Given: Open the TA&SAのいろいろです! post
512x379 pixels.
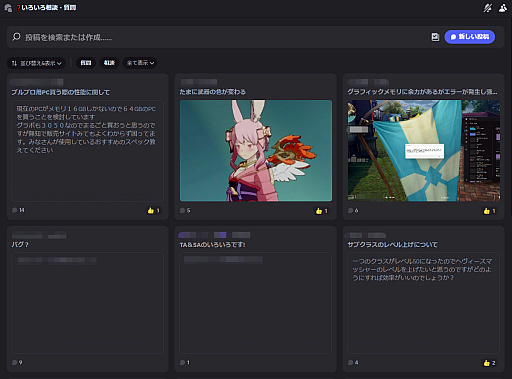Looking at the screenshot, I should 212,245.
